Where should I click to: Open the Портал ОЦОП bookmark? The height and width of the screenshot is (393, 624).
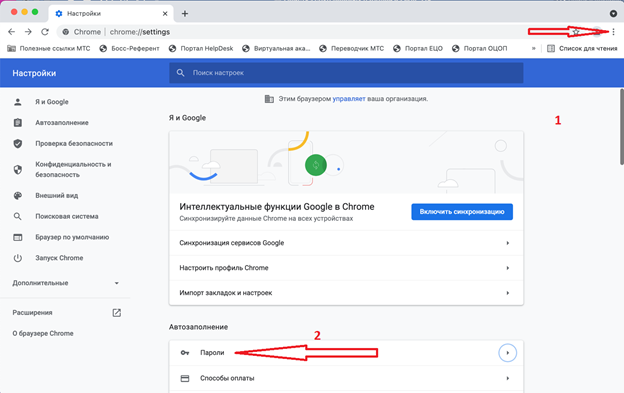click(480, 49)
